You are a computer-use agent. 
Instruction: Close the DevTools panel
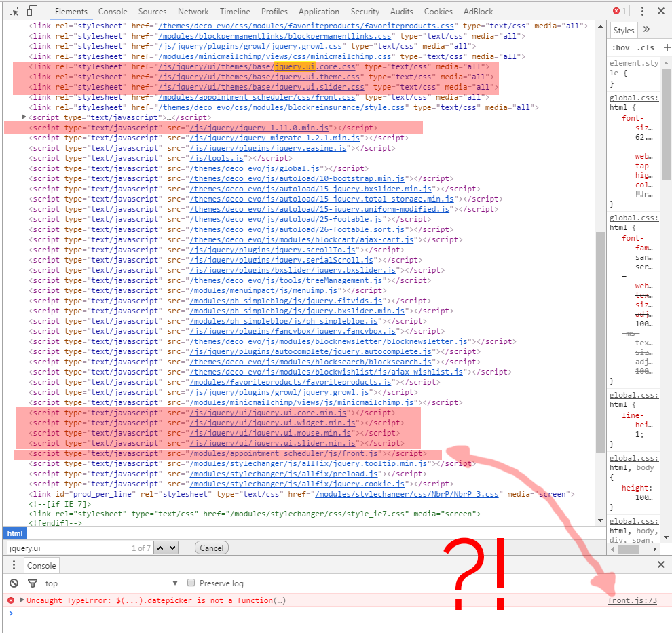click(661, 11)
